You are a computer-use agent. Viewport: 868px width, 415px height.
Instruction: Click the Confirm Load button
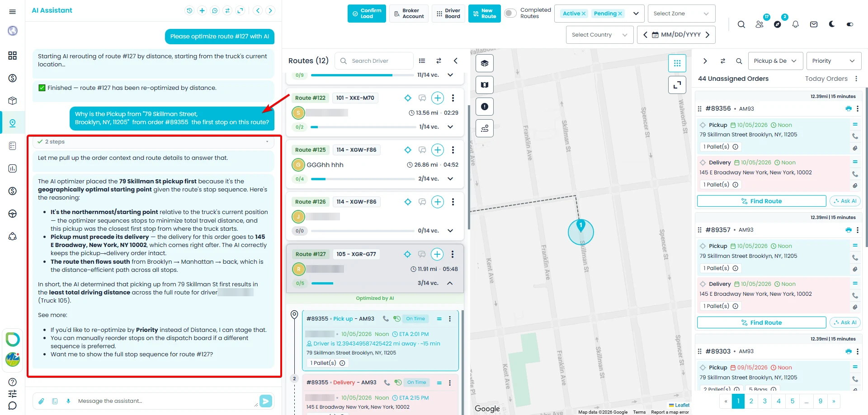click(x=367, y=14)
